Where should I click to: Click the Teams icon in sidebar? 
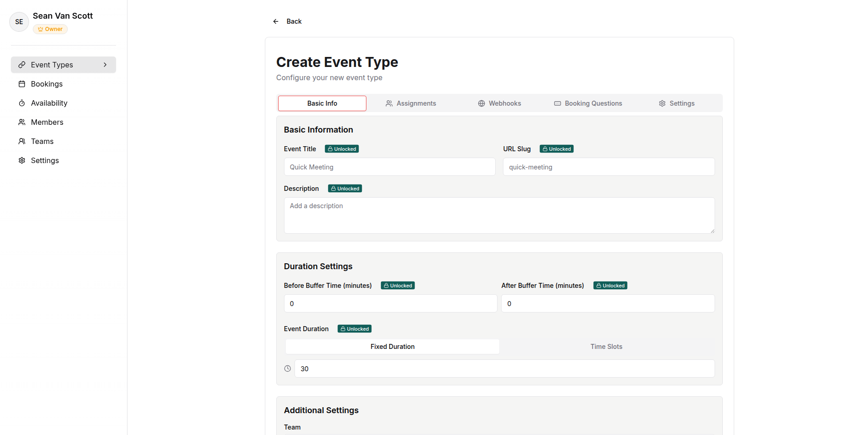(22, 141)
